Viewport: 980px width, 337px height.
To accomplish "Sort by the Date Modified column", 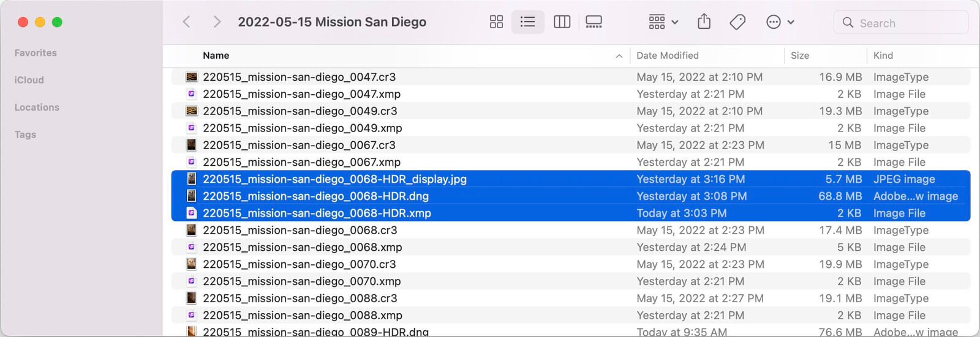I will [x=667, y=56].
